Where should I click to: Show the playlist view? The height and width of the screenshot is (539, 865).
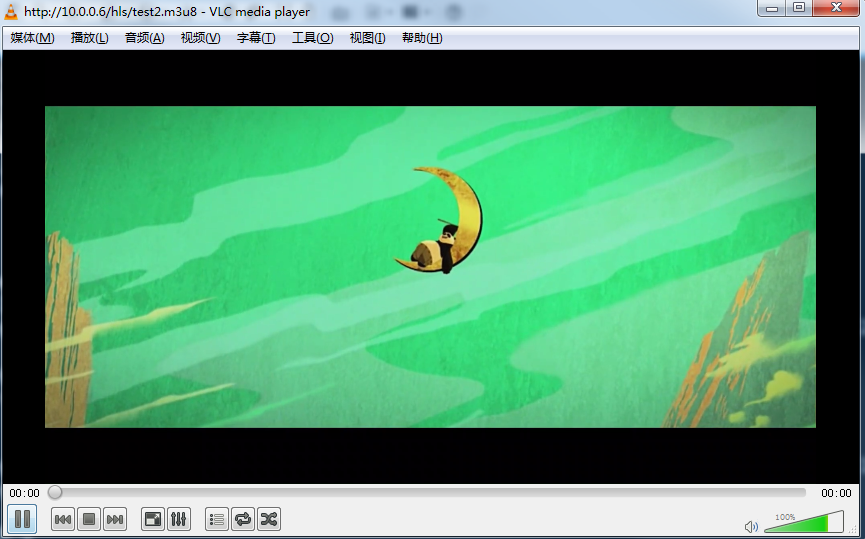pyautogui.click(x=217, y=519)
